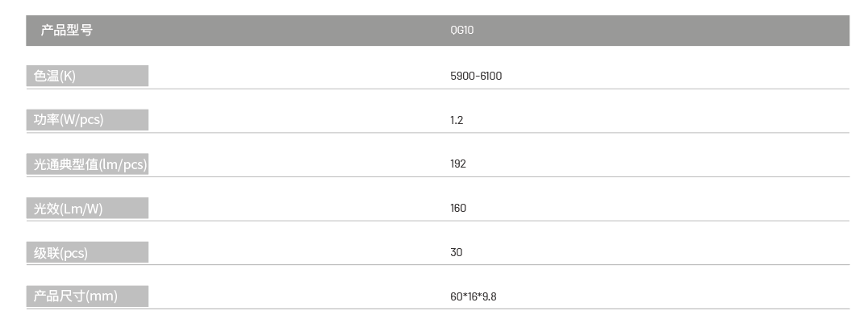
Task: Click the 功率(W/pcs) label
Action: coord(68,120)
